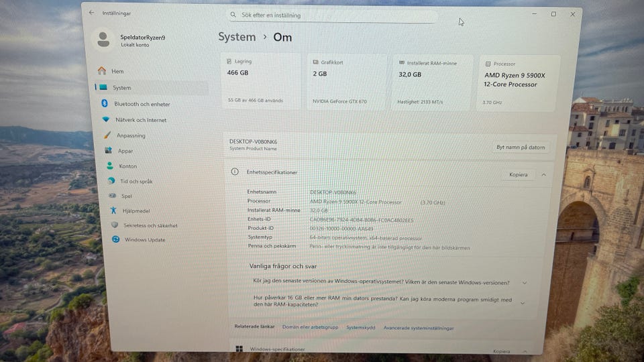
Task: Click the Spel gamepad icon
Action: tap(113, 196)
